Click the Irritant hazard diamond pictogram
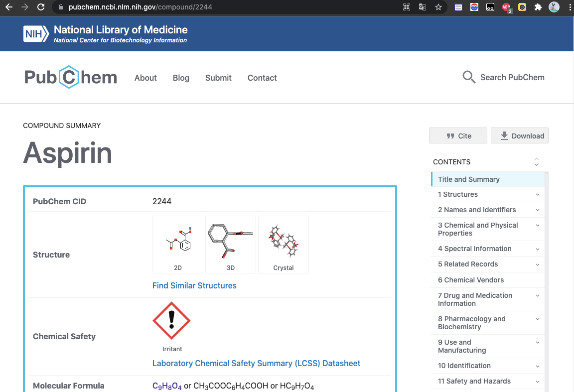The image size is (574, 392). click(171, 320)
